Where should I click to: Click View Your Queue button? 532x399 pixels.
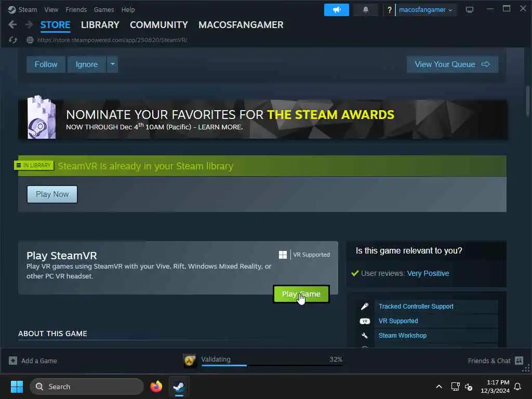453,64
